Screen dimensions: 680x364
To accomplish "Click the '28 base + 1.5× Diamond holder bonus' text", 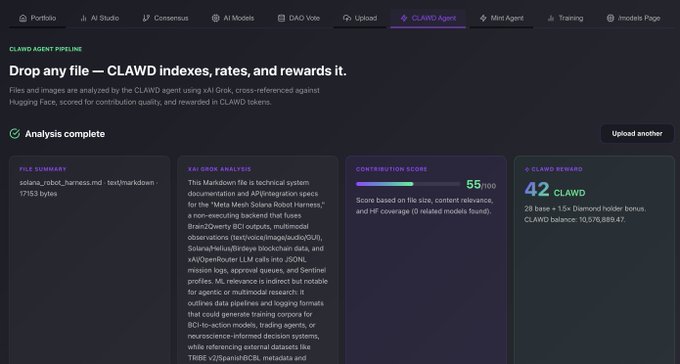I will coord(585,209).
